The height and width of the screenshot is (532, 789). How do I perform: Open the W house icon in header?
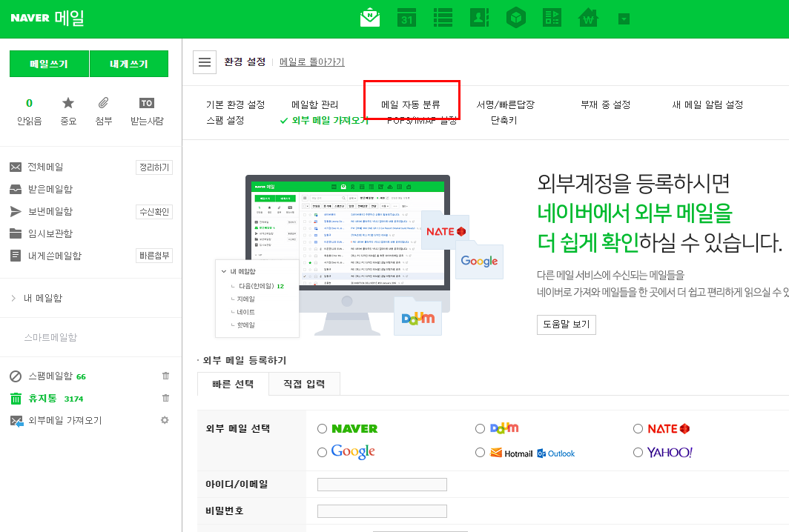click(588, 18)
